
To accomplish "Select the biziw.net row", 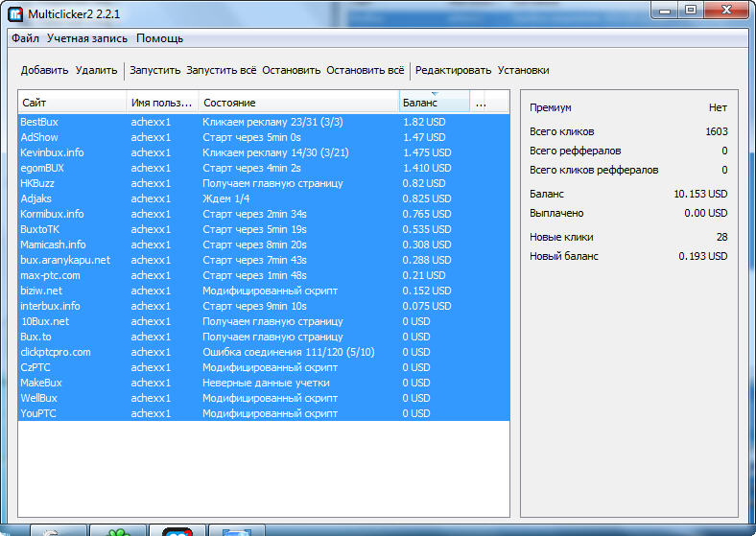I will point(264,291).
